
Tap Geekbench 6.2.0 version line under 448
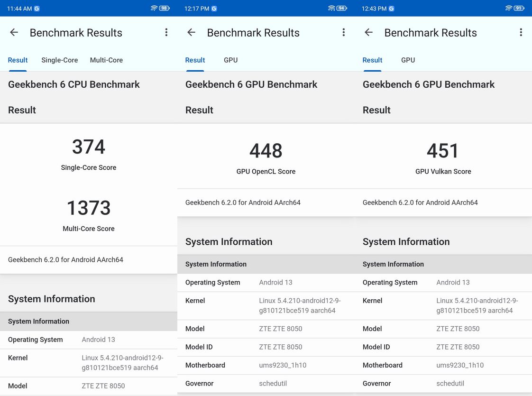pos(243,202)
